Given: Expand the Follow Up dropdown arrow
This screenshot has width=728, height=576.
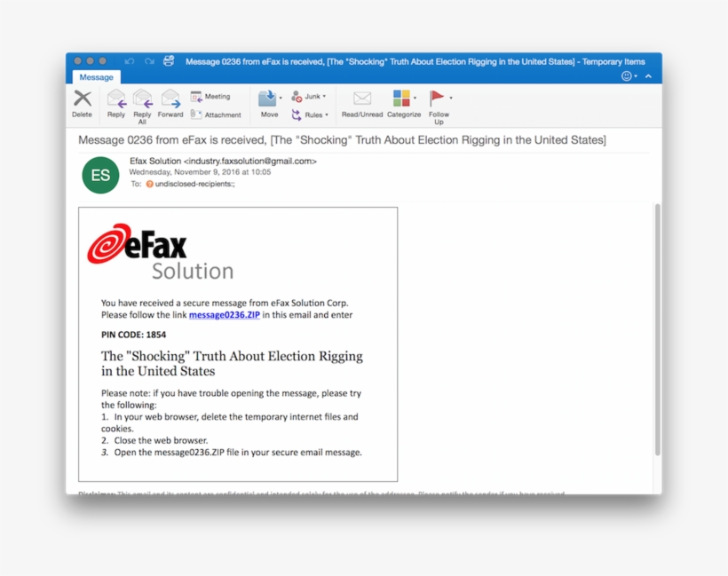Looking at the screenshot, I should pyautogui.click(x=451, y=98).
